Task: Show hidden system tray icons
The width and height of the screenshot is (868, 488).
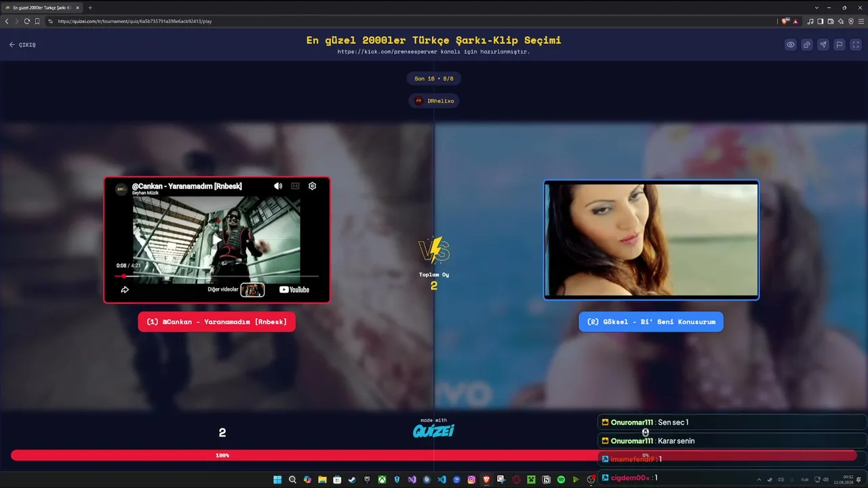Action: pyautogui.click(x=759, y=480)
